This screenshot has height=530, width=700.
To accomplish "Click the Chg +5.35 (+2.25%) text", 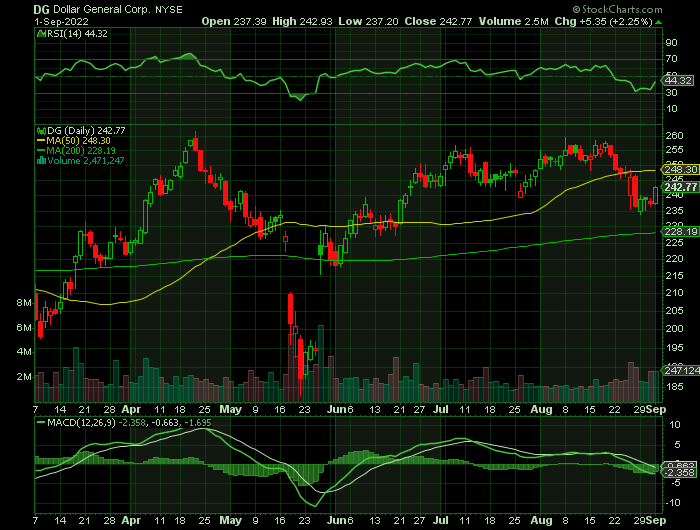I will [x=604, y=21].
